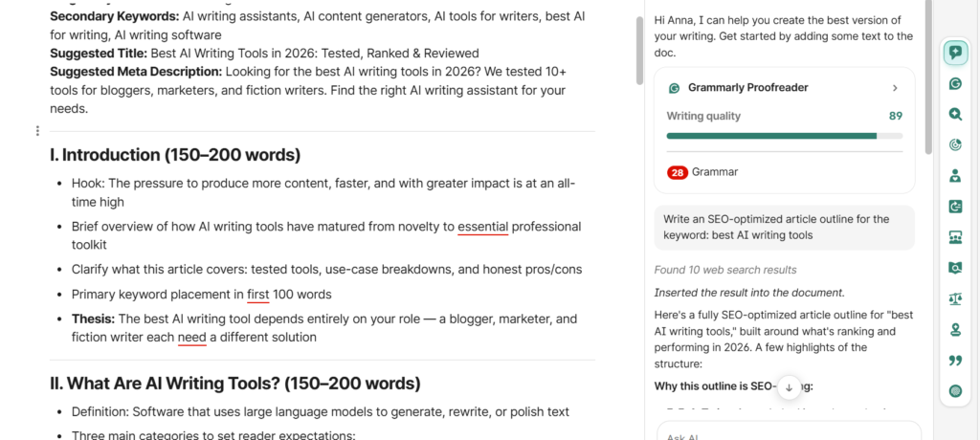The width and height of the screenshot is (980, 440).
Task: Click the underlined word "need"
Action: coord(192,337)
